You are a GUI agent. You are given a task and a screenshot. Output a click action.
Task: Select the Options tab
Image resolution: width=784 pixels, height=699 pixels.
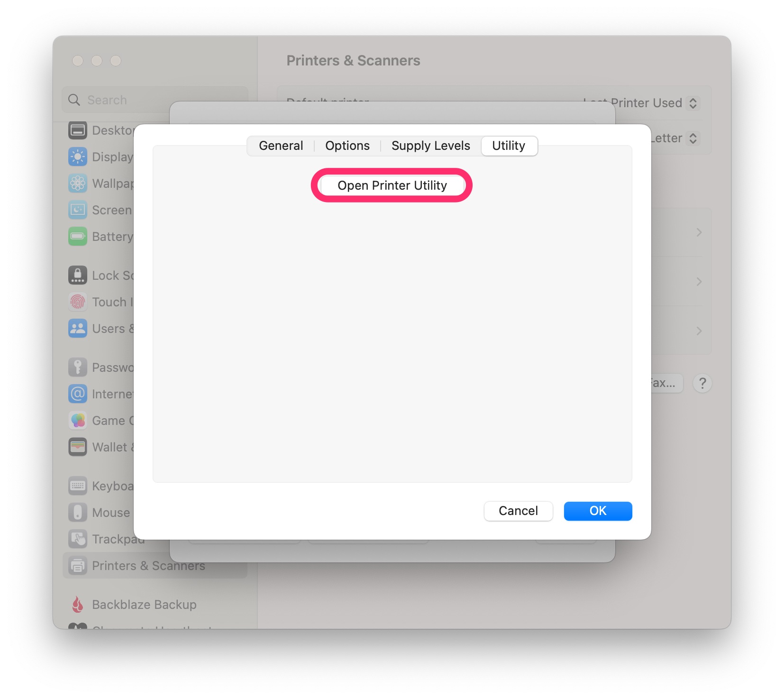[x=347, y=146]
